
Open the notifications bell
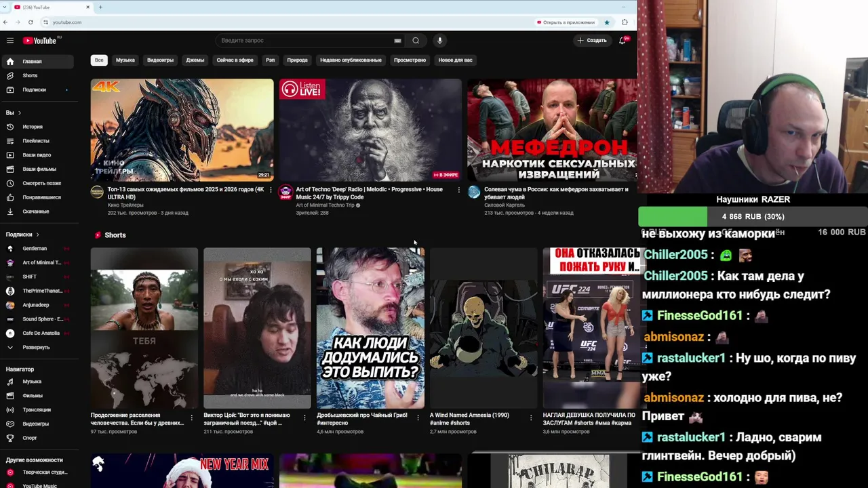pyautogui.click(x=623, y=41)
